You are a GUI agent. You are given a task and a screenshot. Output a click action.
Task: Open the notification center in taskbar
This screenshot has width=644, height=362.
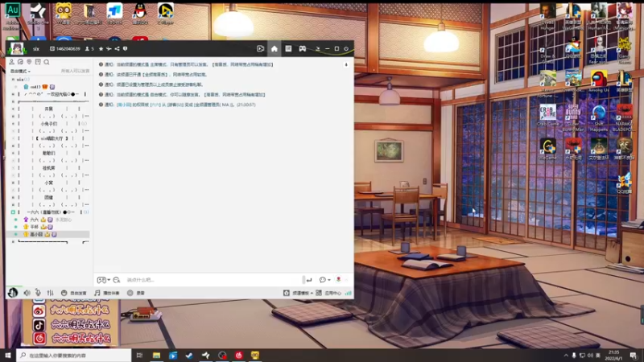[634, 356]
